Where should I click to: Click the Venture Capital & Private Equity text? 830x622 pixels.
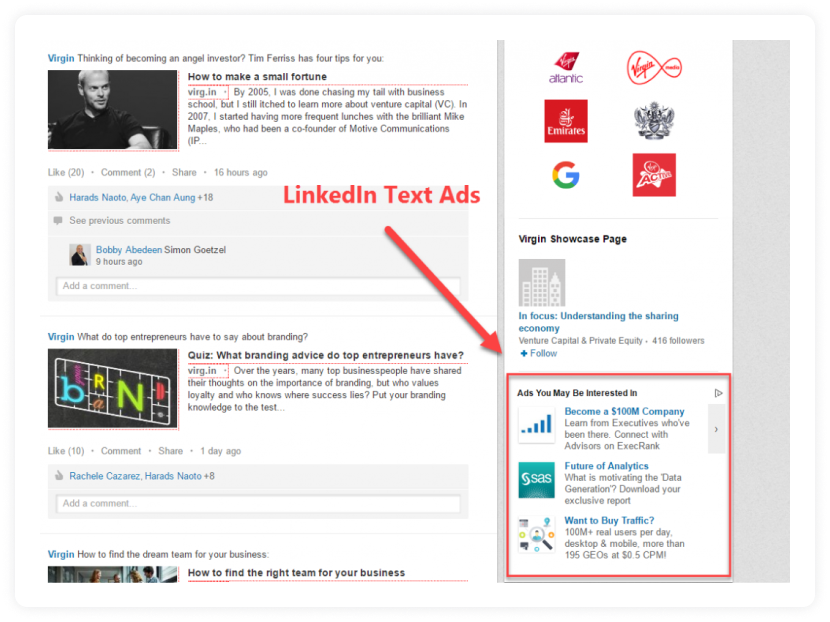click(581, 340)
